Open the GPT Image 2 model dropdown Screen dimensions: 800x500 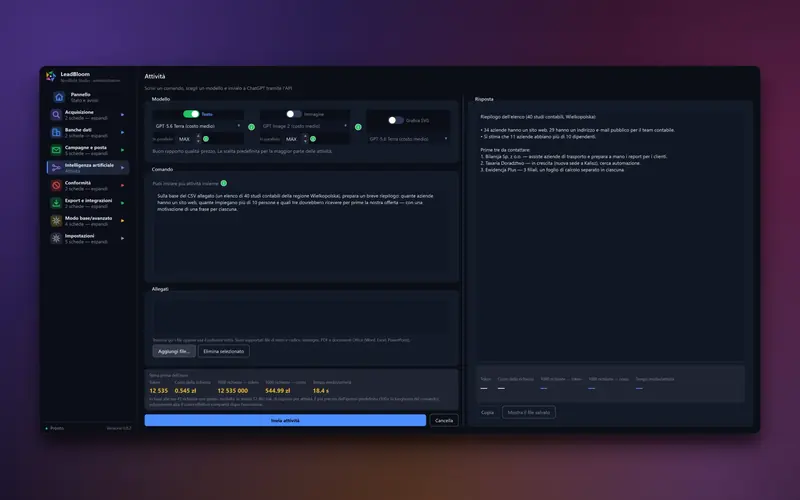(305, 126)
